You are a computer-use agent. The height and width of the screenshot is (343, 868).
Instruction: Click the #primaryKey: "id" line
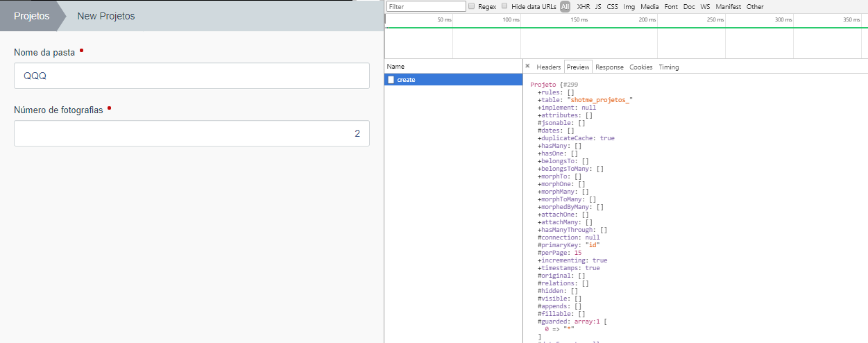[x=568, y=245]
